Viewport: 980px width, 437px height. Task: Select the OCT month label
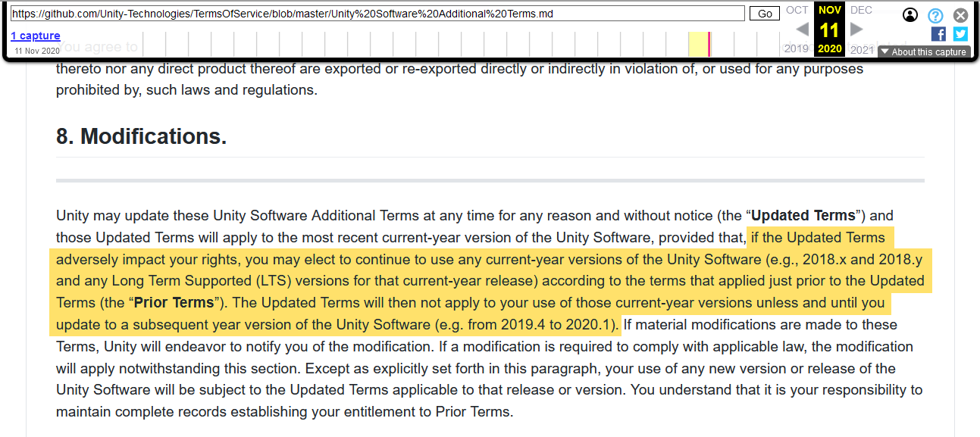coord(797,10)
